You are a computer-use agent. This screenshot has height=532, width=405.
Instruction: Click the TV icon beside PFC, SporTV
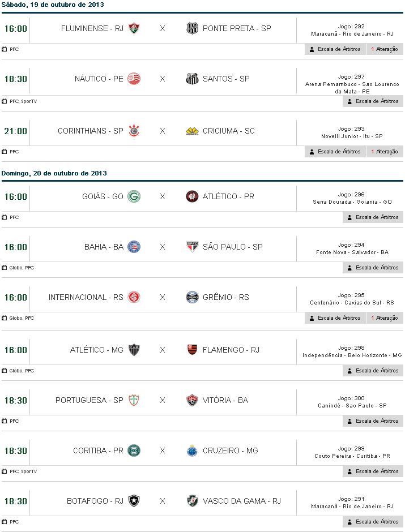5,101
